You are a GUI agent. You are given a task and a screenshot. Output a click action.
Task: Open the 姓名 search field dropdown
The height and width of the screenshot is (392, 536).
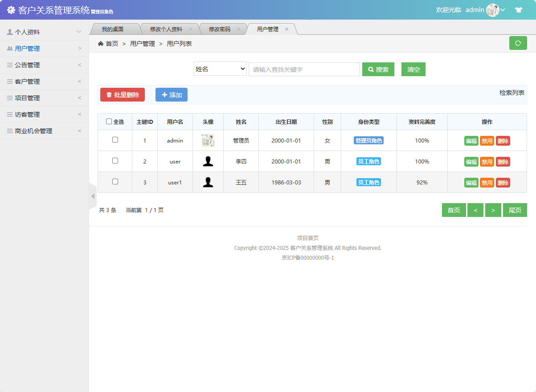[220, 69]
